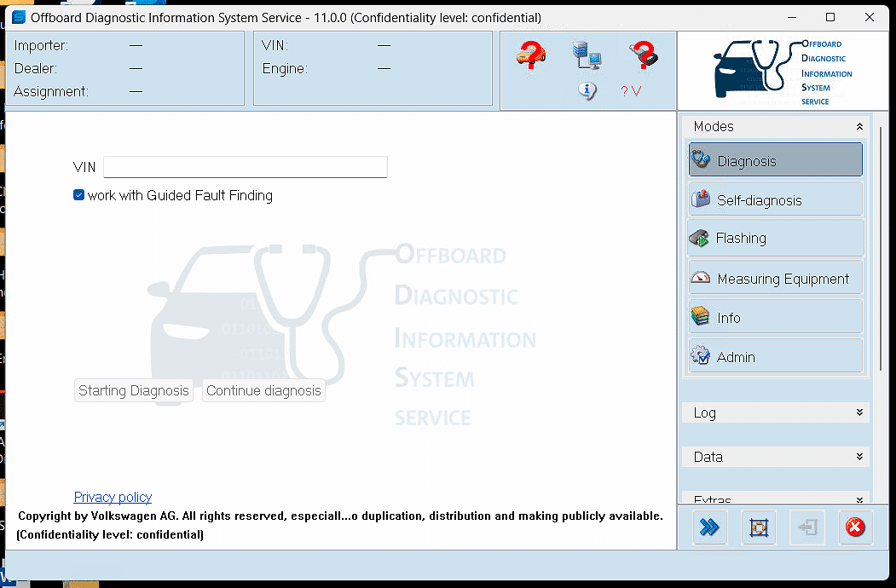Click the red X exit application icon

[855, 527]
